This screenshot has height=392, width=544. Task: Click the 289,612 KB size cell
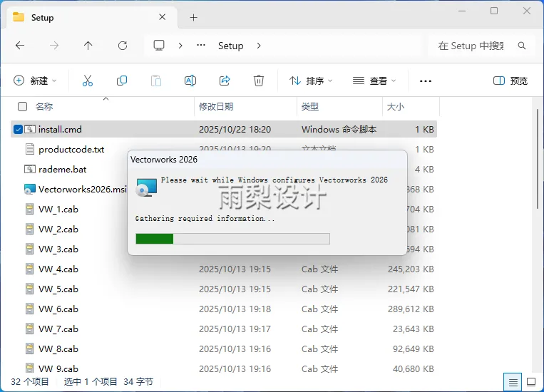point(411,309)
